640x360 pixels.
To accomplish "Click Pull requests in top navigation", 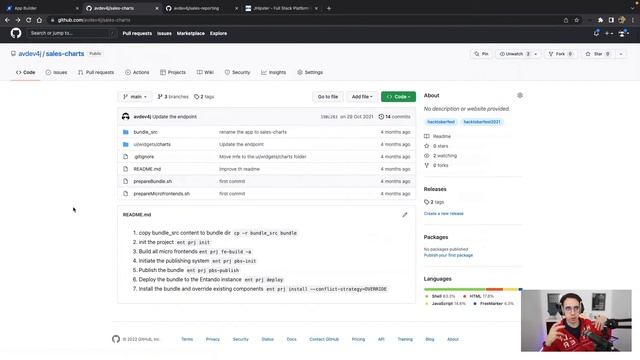I will point(137,33).
